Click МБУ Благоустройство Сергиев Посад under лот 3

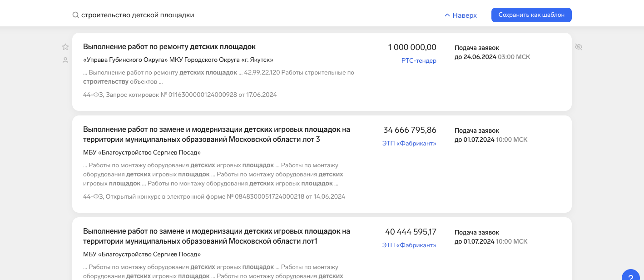click(x=142, y=152)
